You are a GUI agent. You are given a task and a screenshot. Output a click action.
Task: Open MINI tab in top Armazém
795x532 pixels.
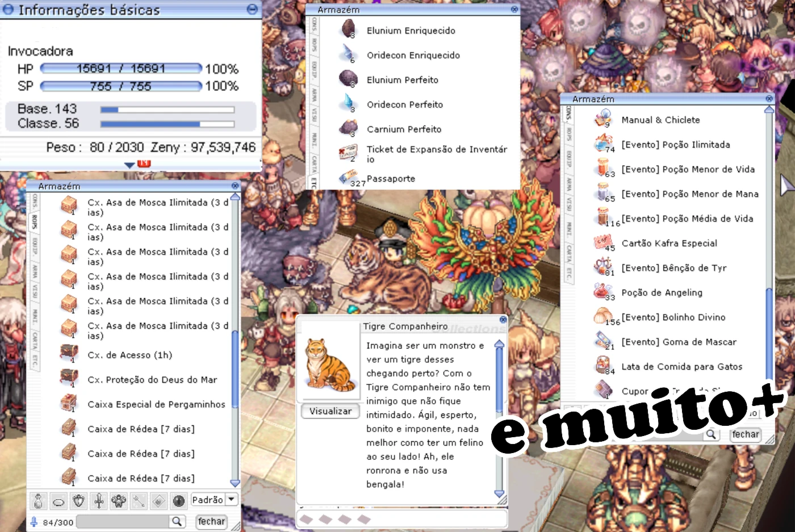314,139
